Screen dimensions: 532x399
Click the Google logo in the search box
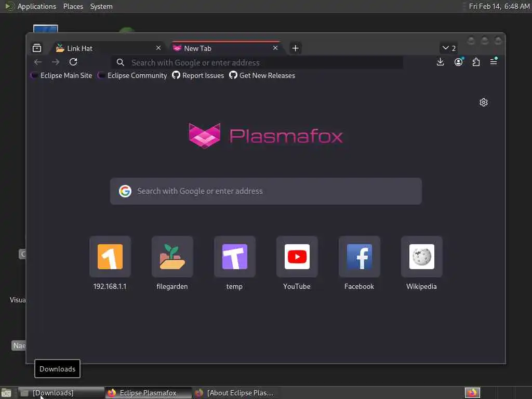125,191
